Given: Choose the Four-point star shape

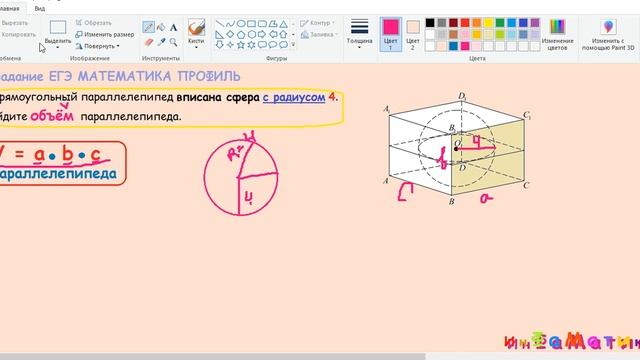Looking at the screenshot, I should pyautogui.click(x=230, y=44).
